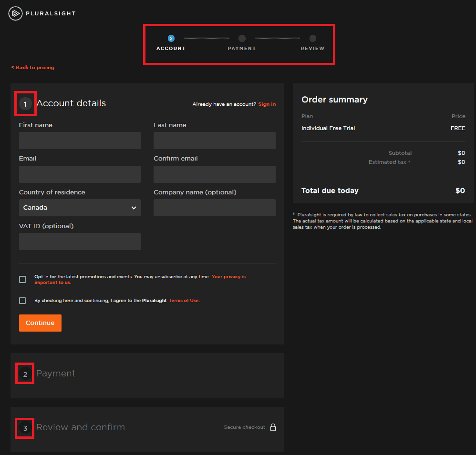The height and width of the screenshot is (455, 476).
Task: Enable promotions and events opt-in checkbox
Action: pos(22,279)
